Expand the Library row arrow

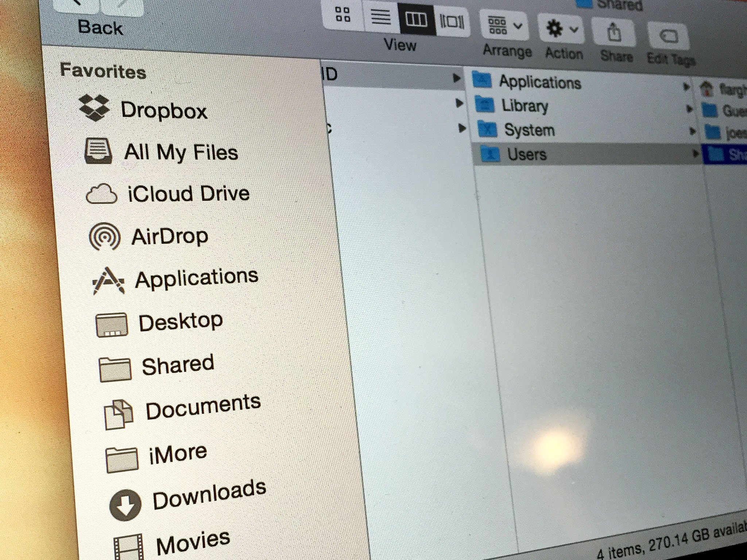[689, 109]
